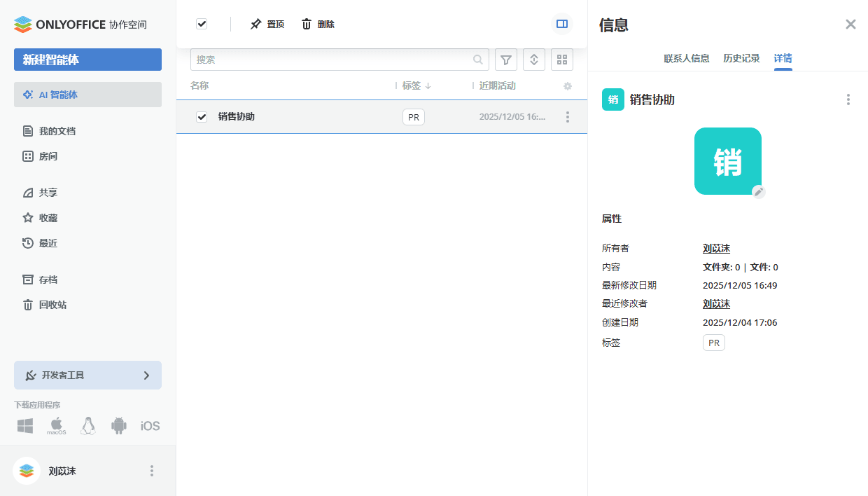Open 刘苡沫 owner profile link
The height and width of the screenshot is (496, 868).
point(716,248)
